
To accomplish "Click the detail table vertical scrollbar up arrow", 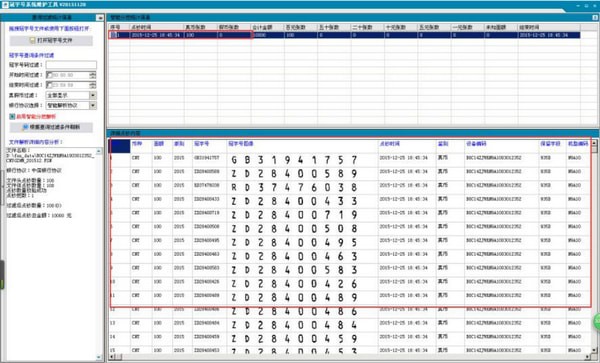I will point(594,143).
